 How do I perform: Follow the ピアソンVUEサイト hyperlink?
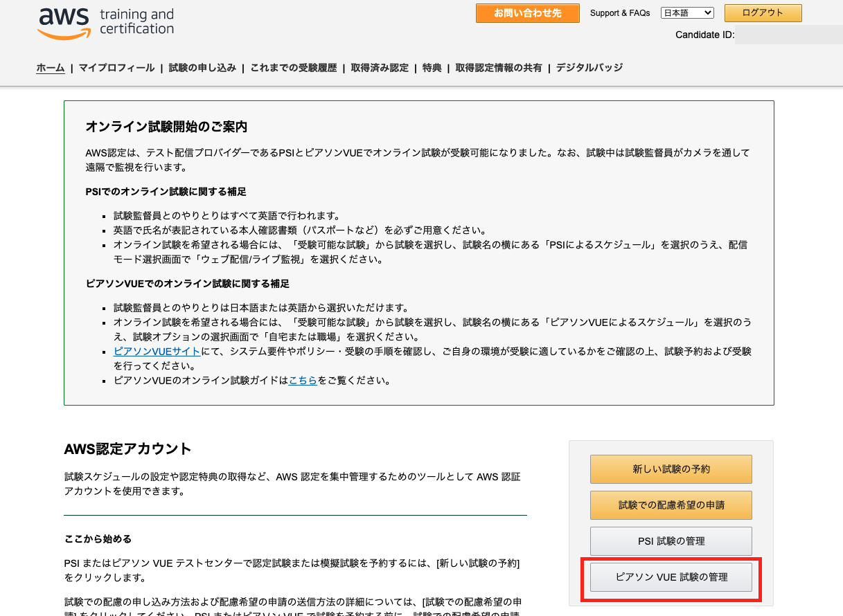pyautogui.click(x=157, y=352)
